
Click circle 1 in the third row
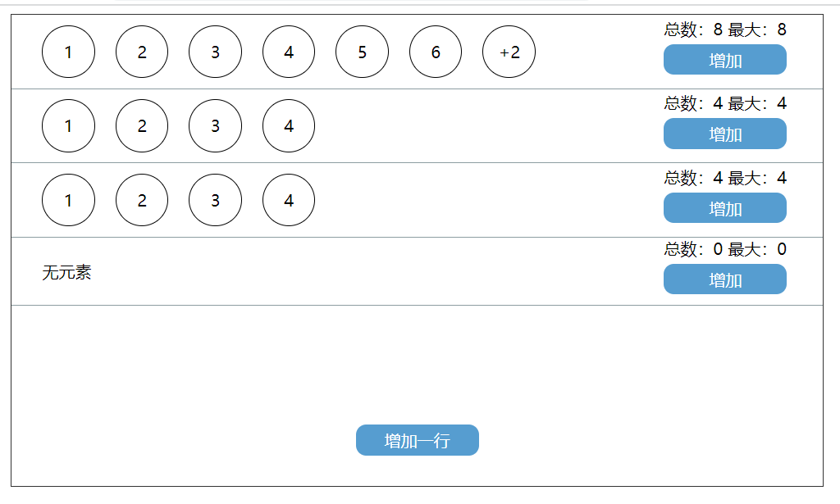68,199
